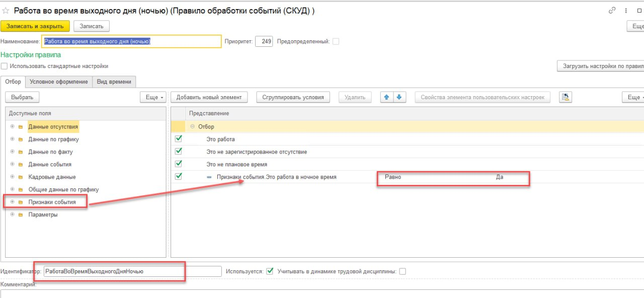Click folder icon of Параметры
The width and height of the screenshot is (644, 298).
tap(21, 215)
